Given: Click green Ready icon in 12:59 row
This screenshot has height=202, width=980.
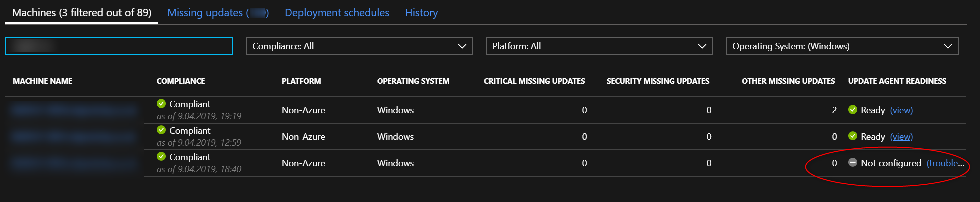Looking at the screenshot, I should pyautogui.click(x=853, y=136).
